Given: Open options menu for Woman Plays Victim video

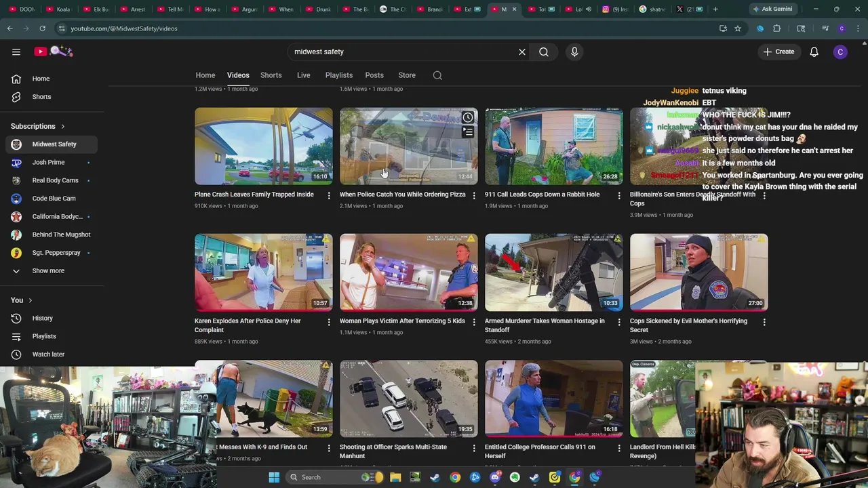Looking at the screenshot, I should pyautogui.click(x=474, y=322).
